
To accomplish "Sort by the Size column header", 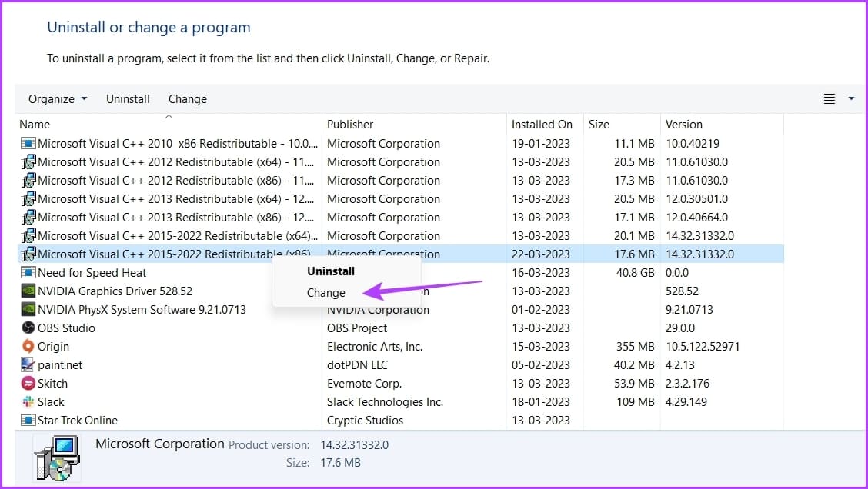I will tap(599, 125).
